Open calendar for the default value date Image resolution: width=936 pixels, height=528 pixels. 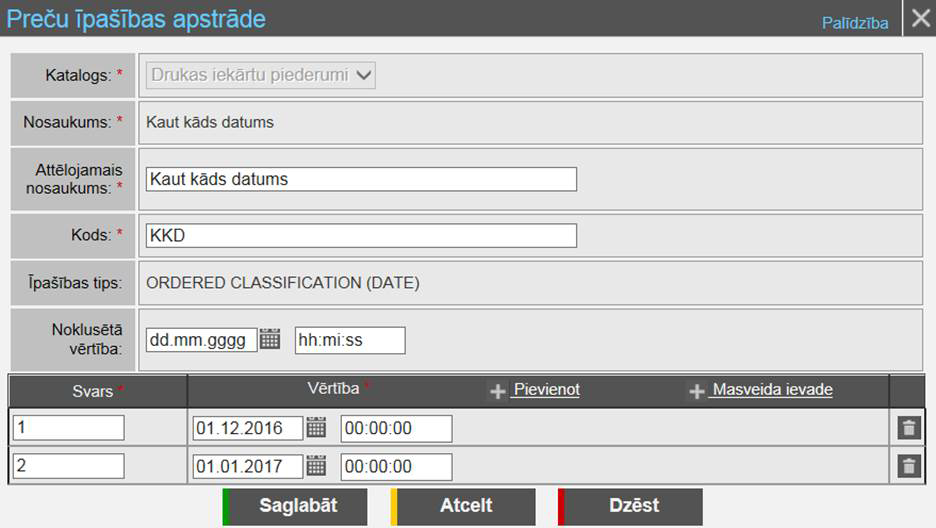pyautogui.click(x=270, y=340)
